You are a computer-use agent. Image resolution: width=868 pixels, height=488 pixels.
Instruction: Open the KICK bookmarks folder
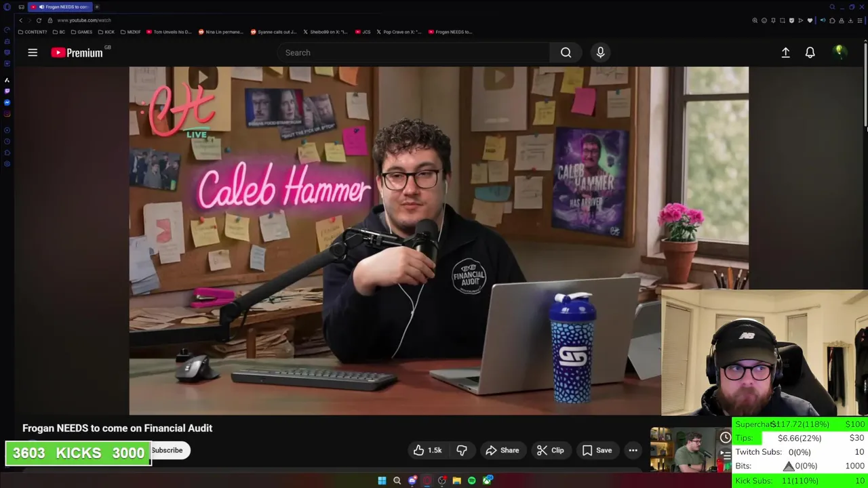pos(106,32)
